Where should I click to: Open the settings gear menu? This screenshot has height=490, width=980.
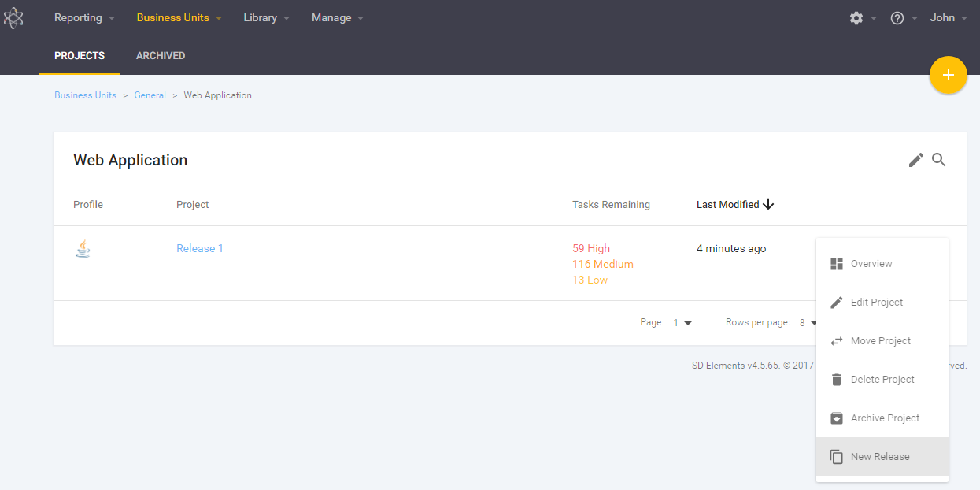pyautogui.click(x=856, y=18)
